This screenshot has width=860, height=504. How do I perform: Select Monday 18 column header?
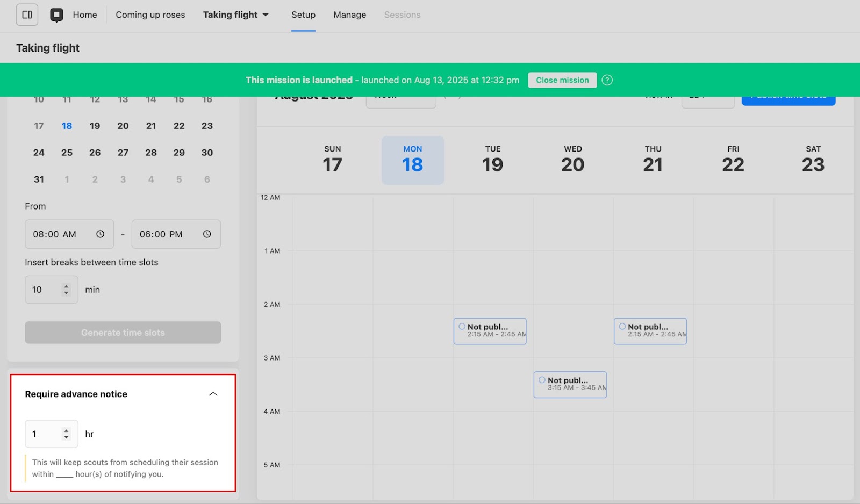[x=412, y=160]
